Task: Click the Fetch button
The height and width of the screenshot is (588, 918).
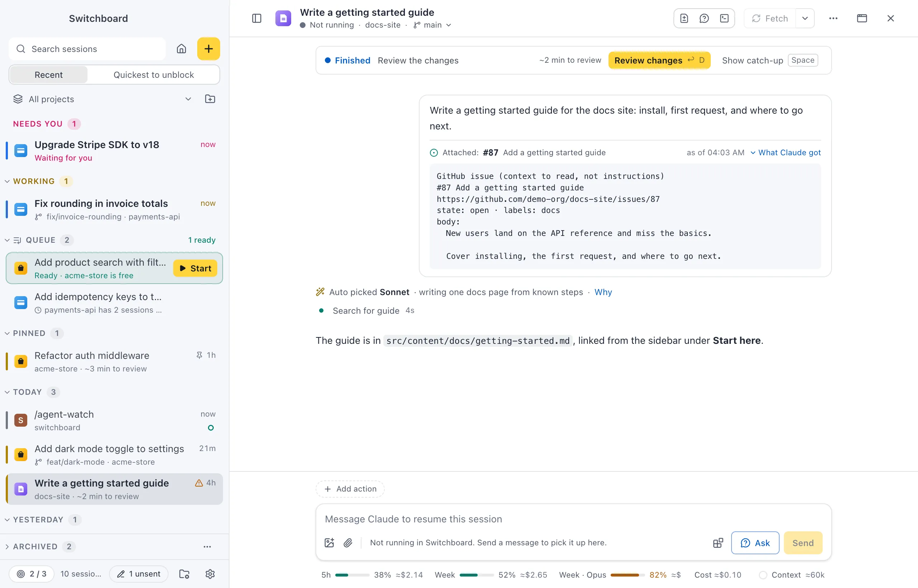Action: [x=770, y=18]
